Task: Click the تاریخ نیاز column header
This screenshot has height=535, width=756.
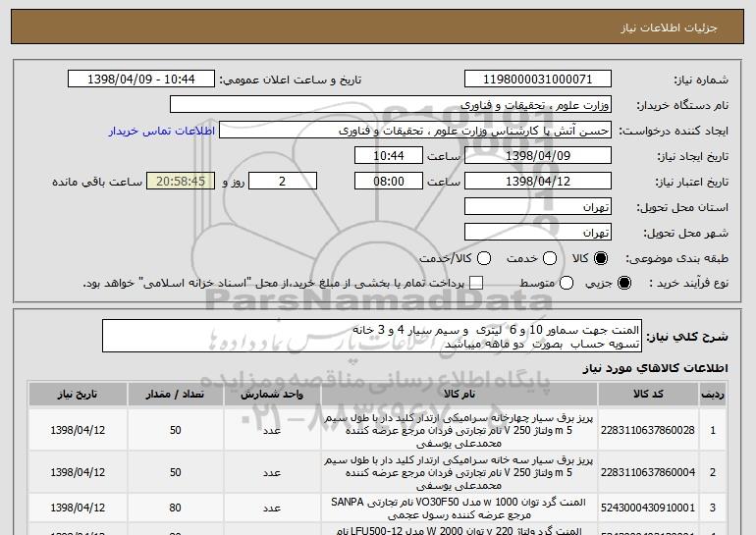Action: pos(78,395)
